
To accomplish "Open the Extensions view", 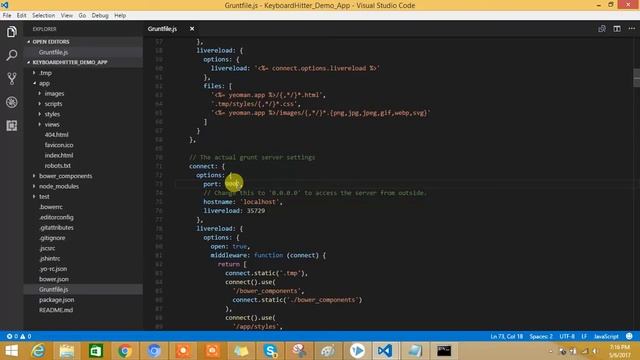I will click(11, 125).
